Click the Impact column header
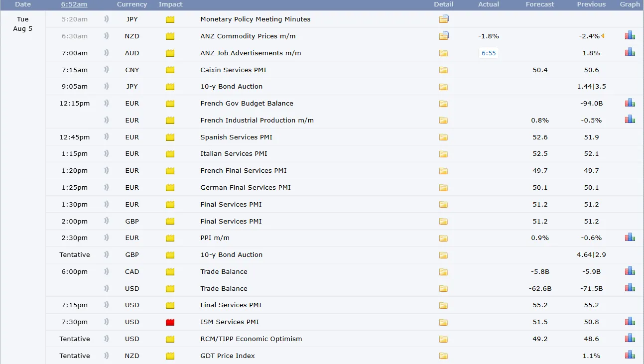Viewport: 644px width, 364px height. [170, 4]
